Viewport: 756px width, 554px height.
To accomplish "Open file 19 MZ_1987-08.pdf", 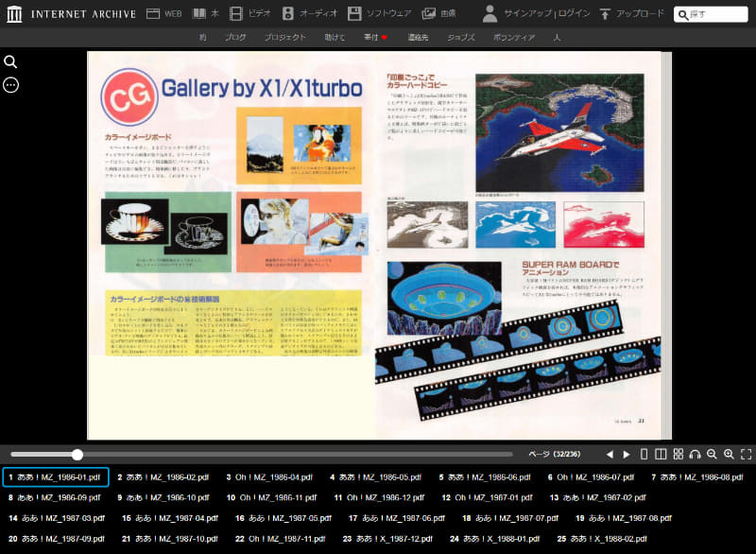I will click(624, 518).
